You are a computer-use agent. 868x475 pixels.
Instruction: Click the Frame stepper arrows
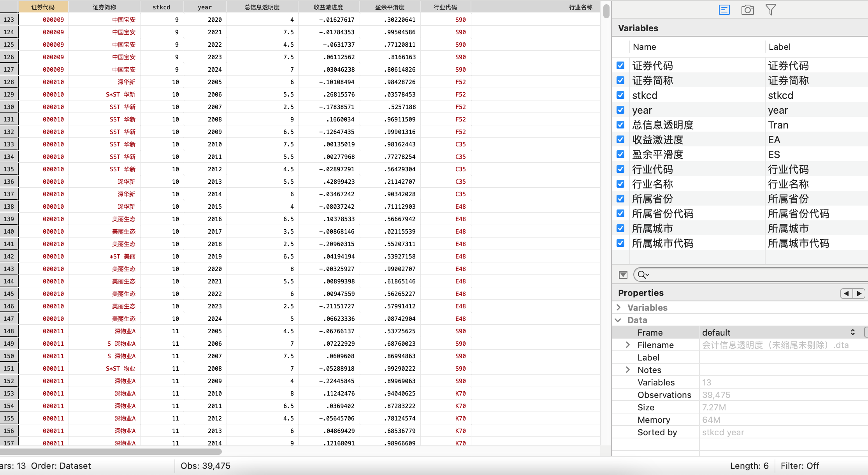tap(852, 332)
